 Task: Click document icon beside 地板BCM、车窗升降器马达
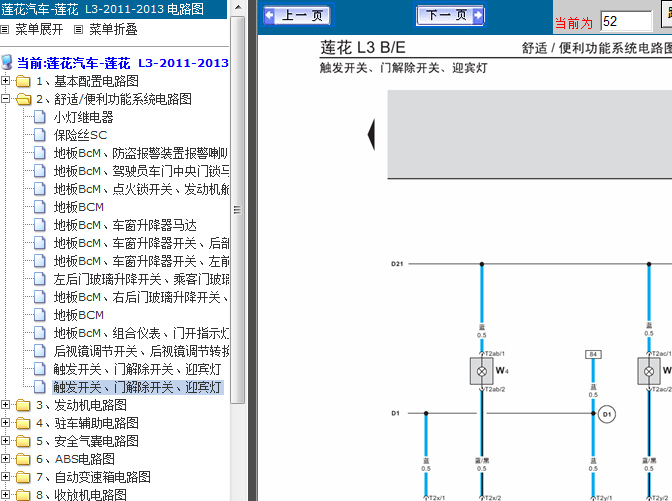[39, 225]
